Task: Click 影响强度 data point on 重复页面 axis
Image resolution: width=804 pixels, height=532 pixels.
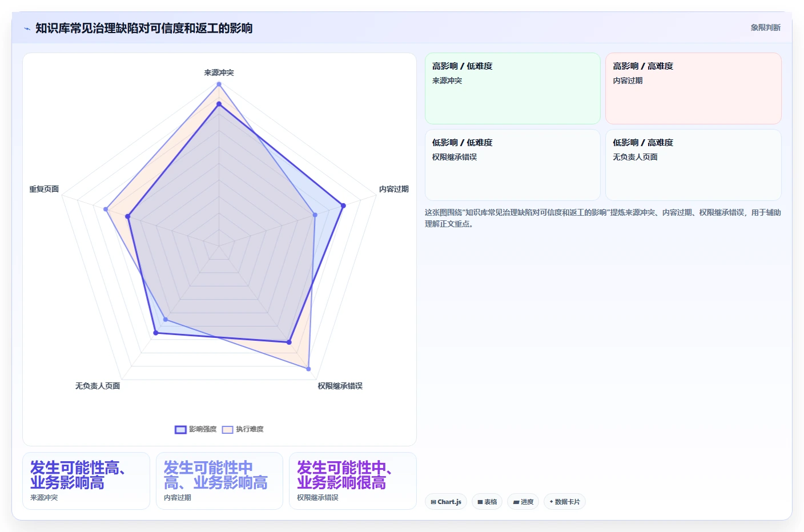Action: (128, 216)
